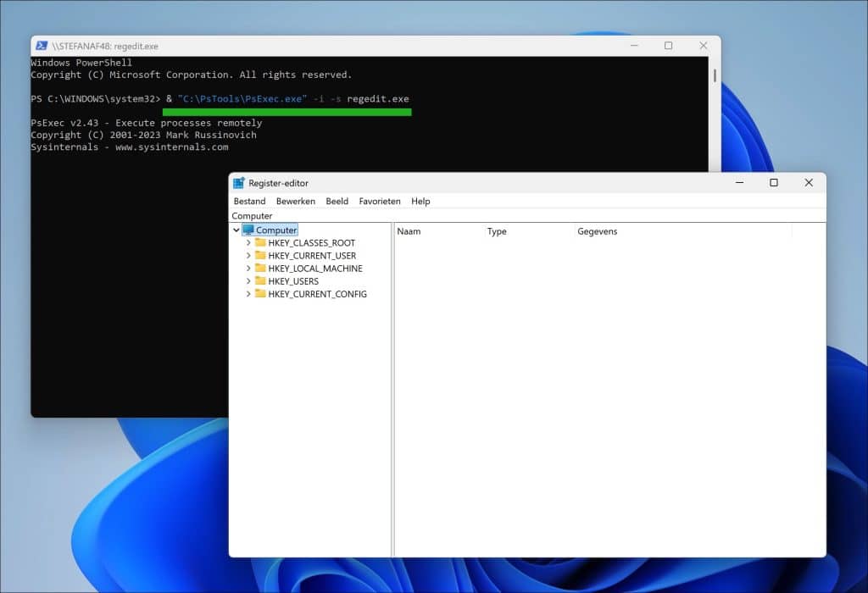
Task: Click the HKEY_CURRENT_CONFIG folder icon
Action: tap(261, 293)
